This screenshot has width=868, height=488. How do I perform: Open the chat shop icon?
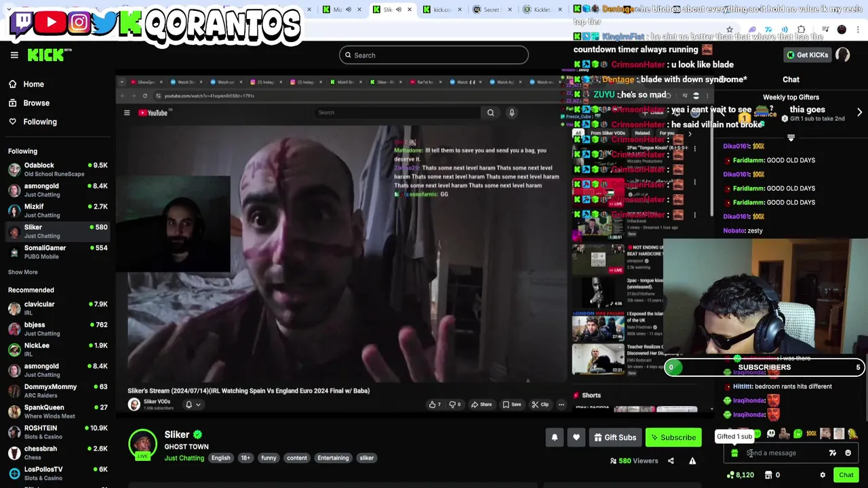[768, 475]
